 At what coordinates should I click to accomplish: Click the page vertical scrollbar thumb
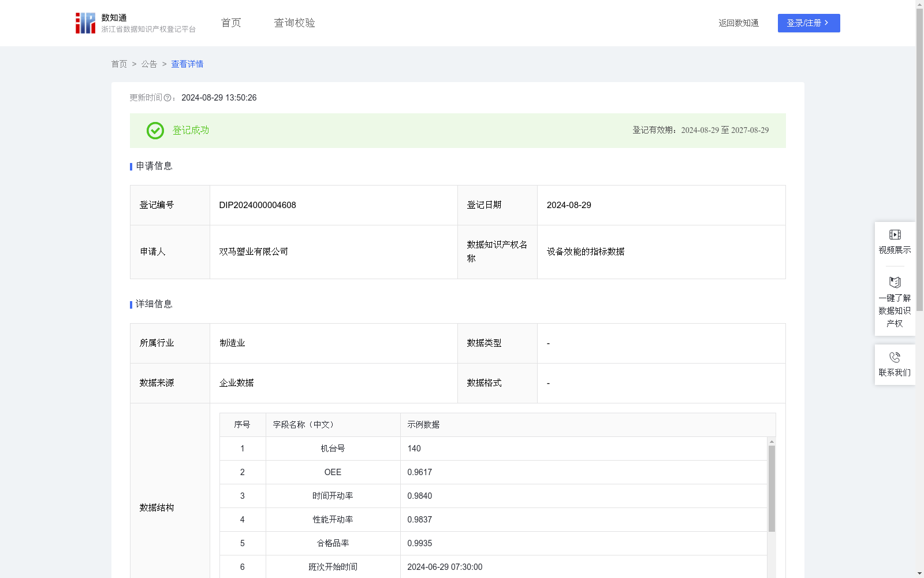click(x=919, y=160)
